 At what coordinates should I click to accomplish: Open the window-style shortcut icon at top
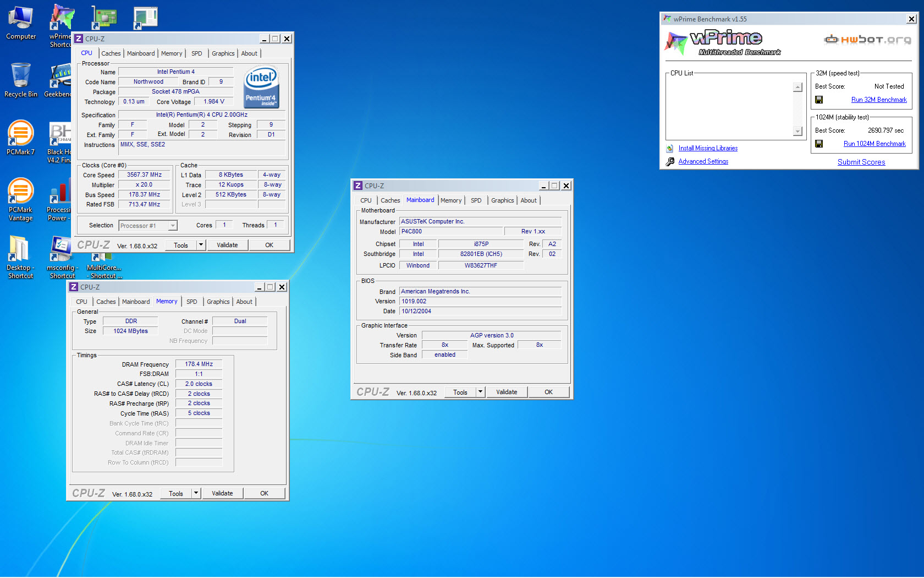pos(146,18)
